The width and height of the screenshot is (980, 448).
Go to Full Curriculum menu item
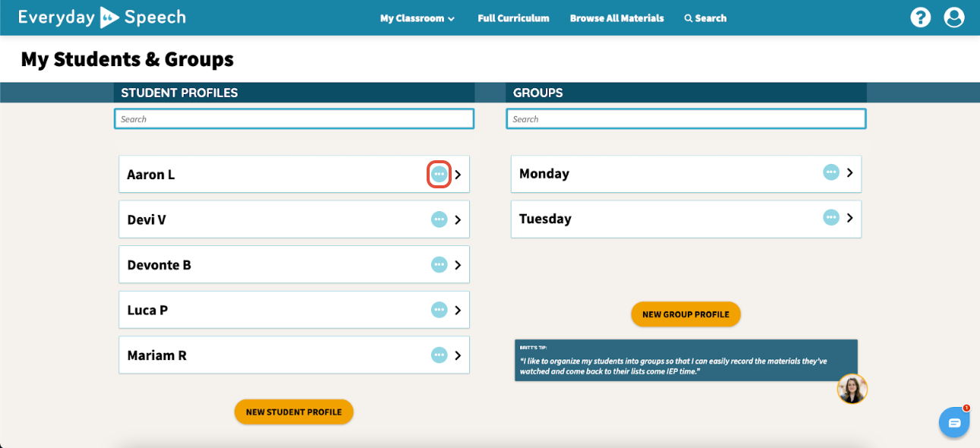513,18
